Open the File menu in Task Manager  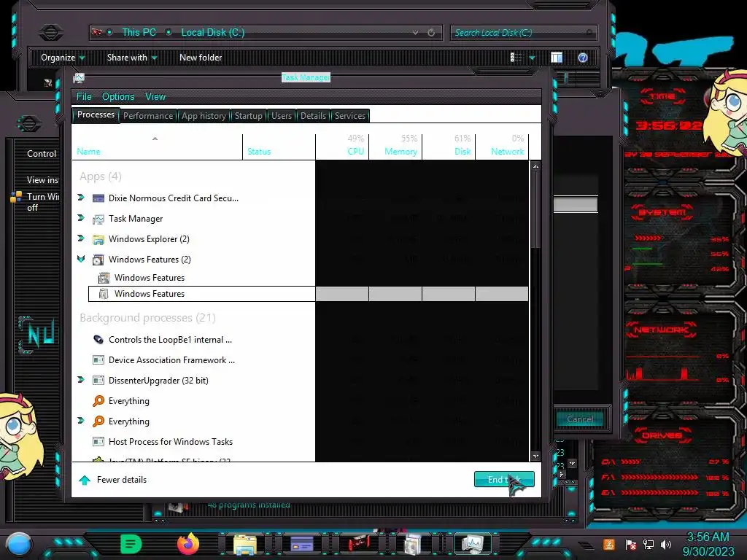[84, 97]
